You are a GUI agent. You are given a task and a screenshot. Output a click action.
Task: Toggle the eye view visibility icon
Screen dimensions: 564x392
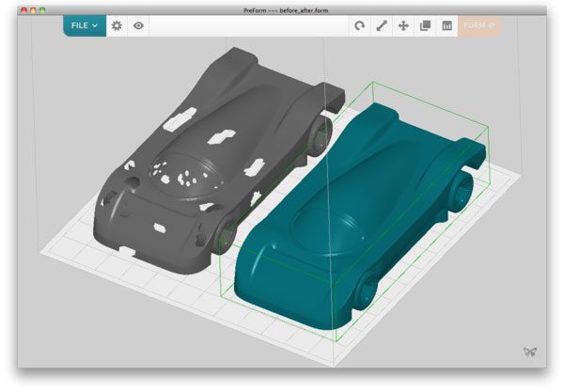click(x=138, y=25)
